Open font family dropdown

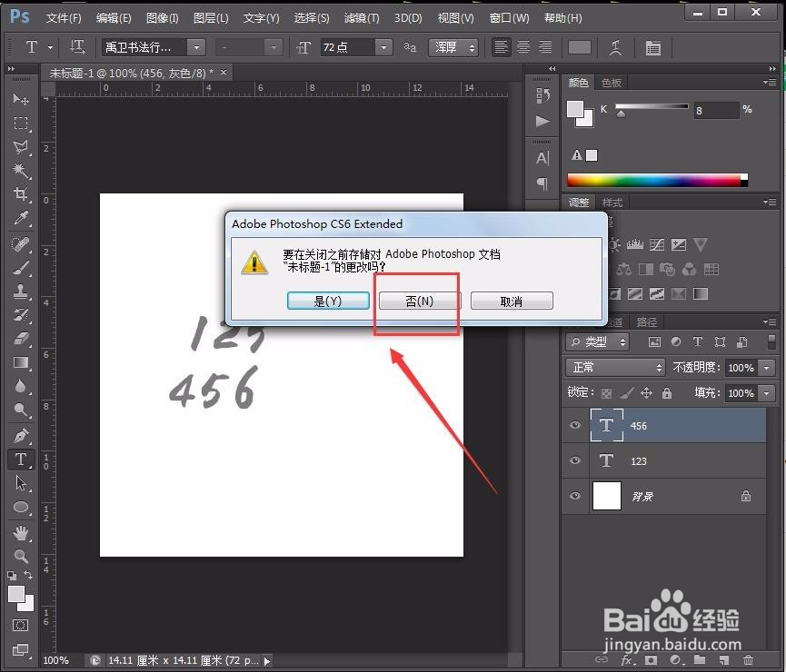[x=196, y=47]
